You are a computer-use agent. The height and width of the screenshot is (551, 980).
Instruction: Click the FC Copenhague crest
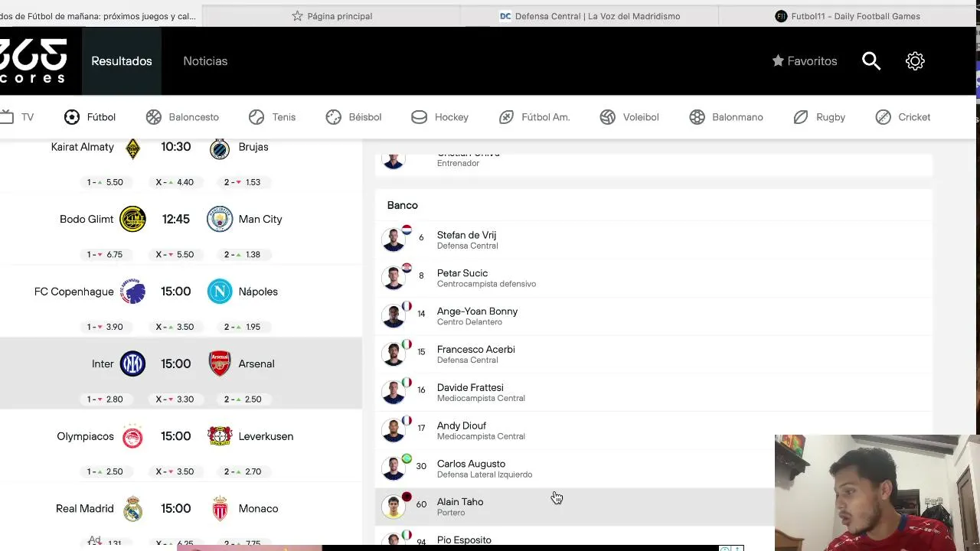point(132,292)
